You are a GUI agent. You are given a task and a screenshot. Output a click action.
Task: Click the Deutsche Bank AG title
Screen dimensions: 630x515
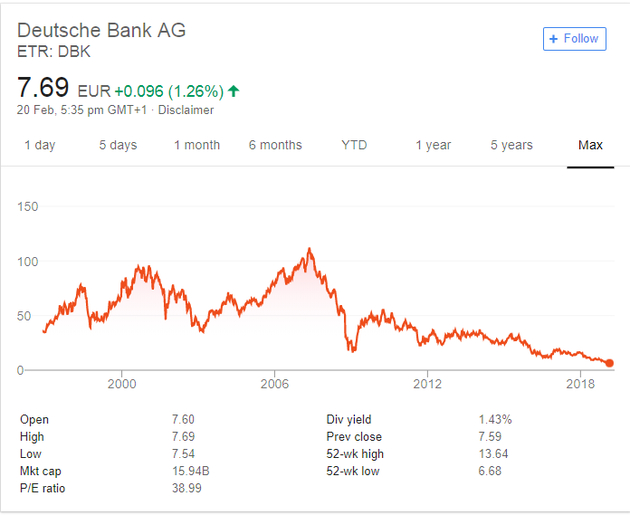point(102,30)
